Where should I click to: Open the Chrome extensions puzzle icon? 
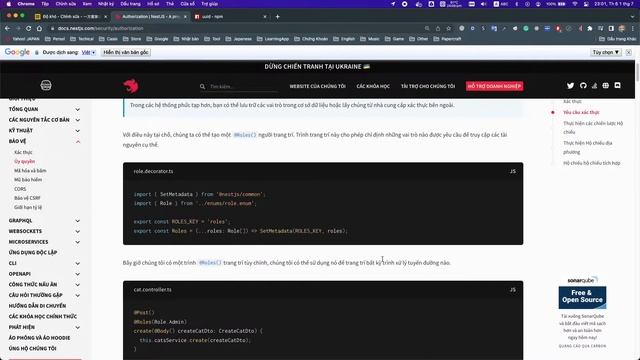(x=590, y=28)
